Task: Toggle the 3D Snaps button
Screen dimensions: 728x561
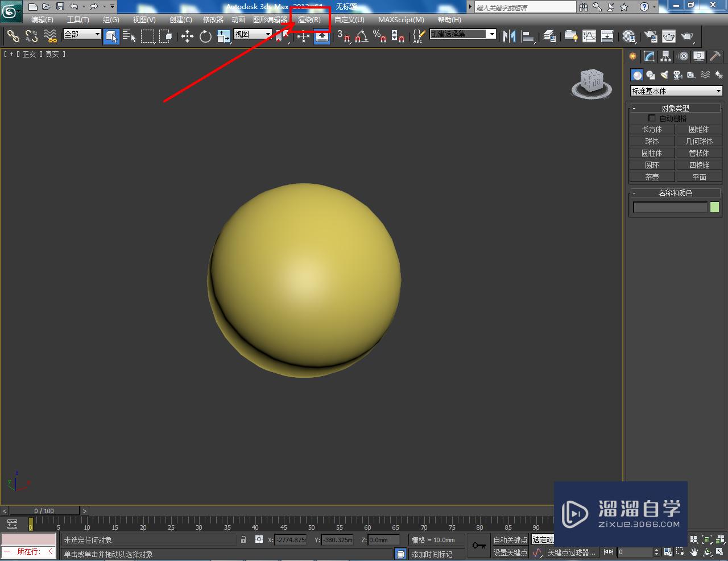Action: 343,36
